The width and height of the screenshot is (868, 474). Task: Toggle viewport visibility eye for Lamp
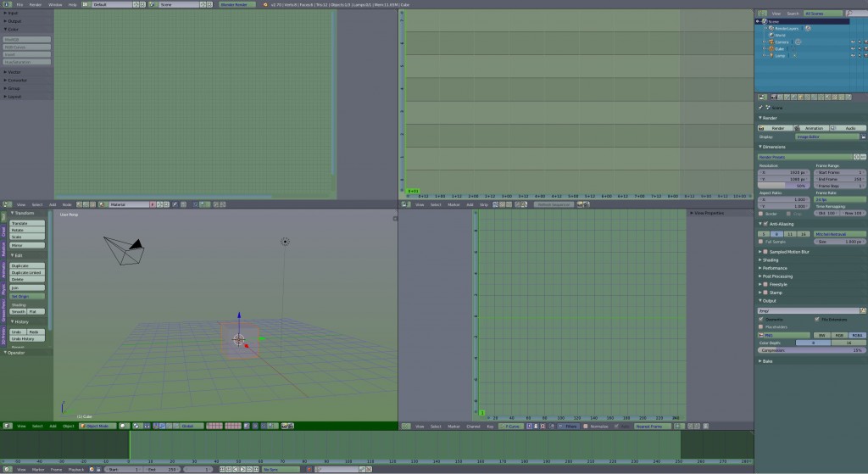[x=853, y=55]
